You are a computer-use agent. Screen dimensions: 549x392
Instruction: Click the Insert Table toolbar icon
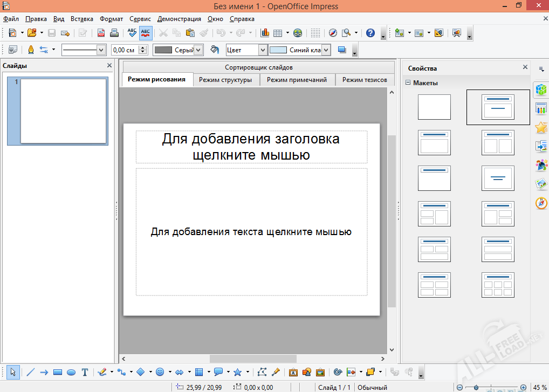pos(278,33)
